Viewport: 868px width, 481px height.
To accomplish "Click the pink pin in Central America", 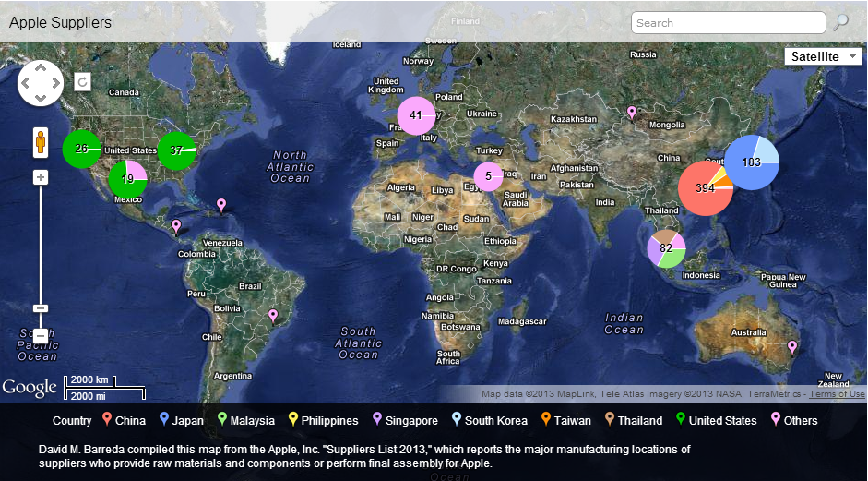I will pos(176,226).
